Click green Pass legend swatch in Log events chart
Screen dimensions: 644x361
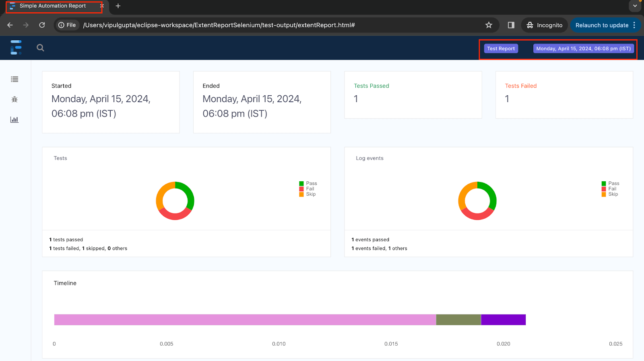tap(604, 184)
